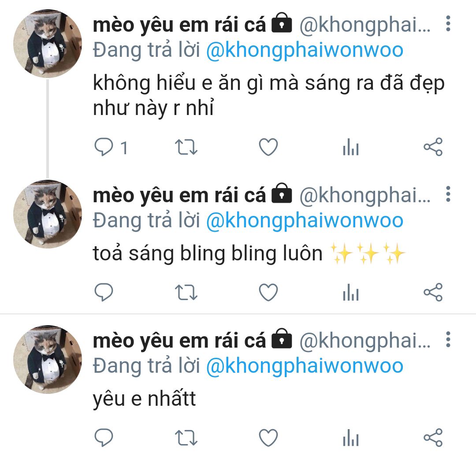Open more options for the 'bling bling' tweet
The width and height of the screenshot is (476, 456).
click(448, 194)
